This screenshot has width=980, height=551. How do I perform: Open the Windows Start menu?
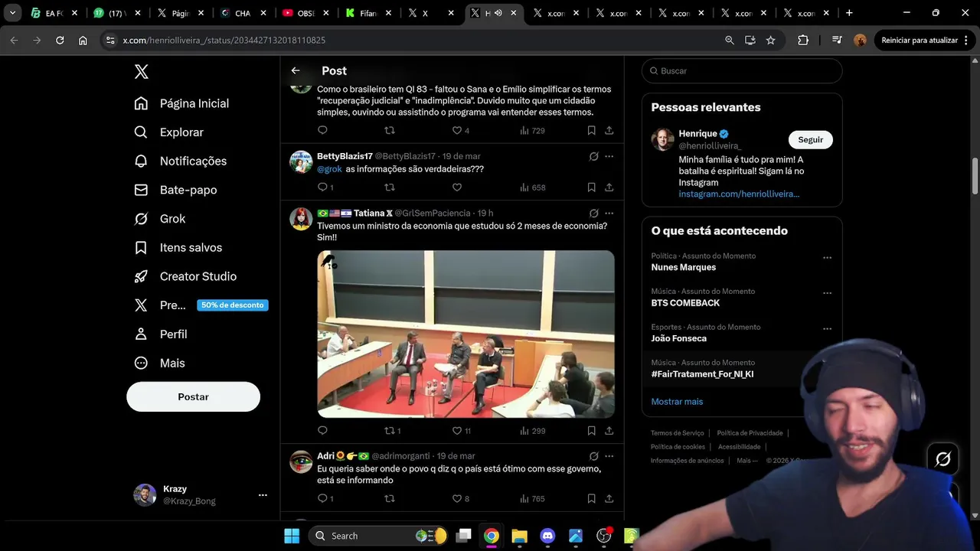click(x=292, y=536)
